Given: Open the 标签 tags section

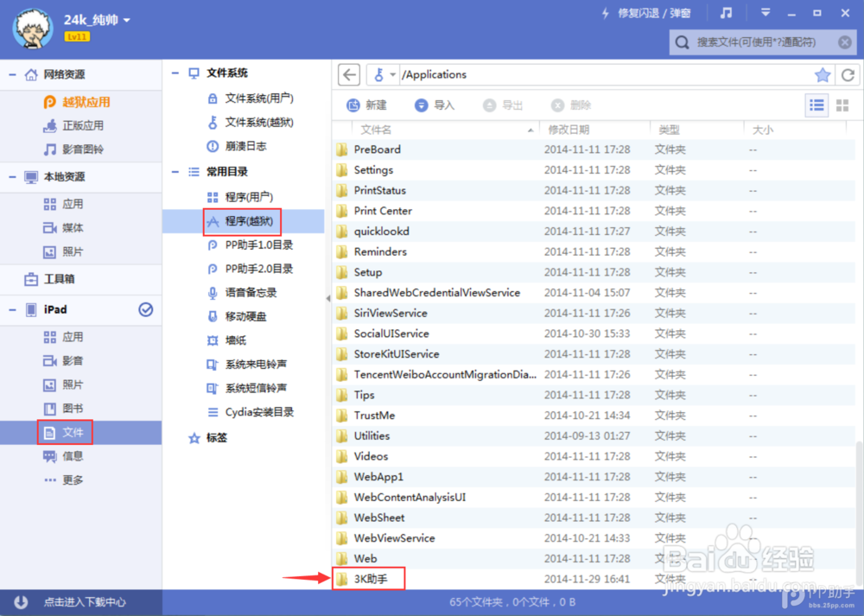Looking at the screenshot, I should (208, 438).
